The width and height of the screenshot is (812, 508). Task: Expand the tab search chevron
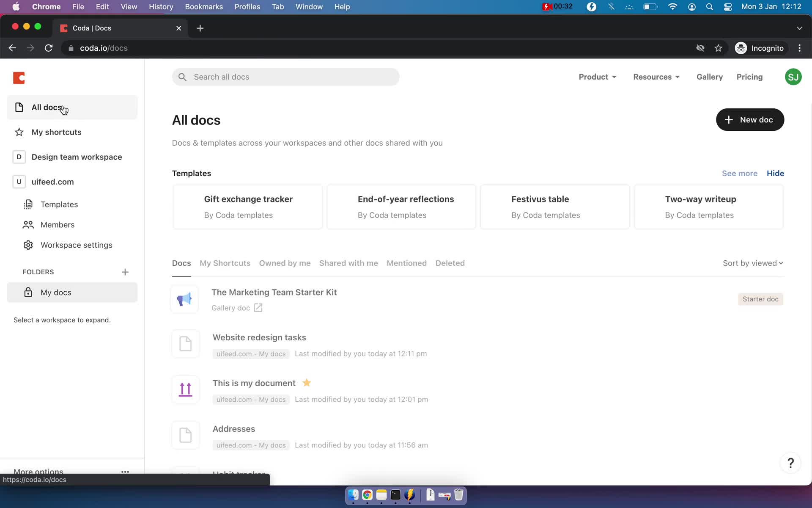(799, 28)
